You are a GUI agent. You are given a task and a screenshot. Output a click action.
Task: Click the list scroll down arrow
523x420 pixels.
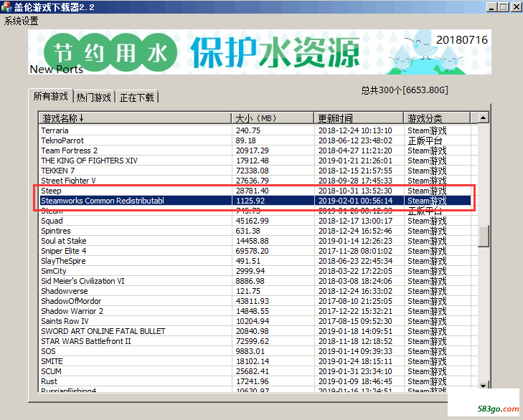point(483,386)
